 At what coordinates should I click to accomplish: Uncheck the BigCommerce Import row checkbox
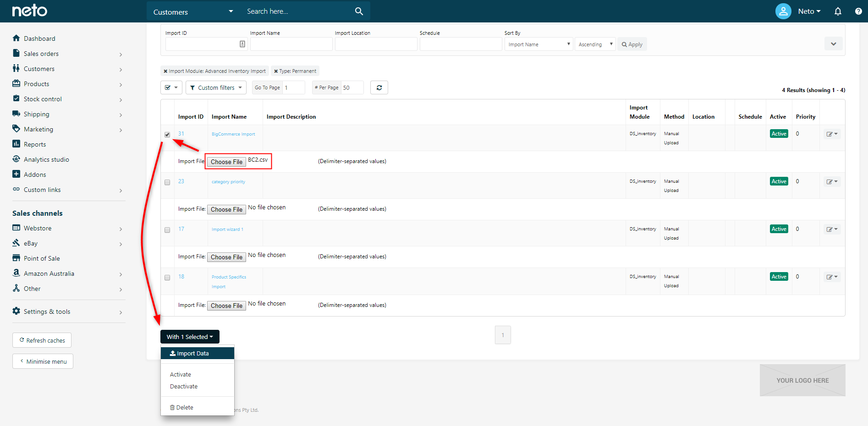tap(167, 135)
